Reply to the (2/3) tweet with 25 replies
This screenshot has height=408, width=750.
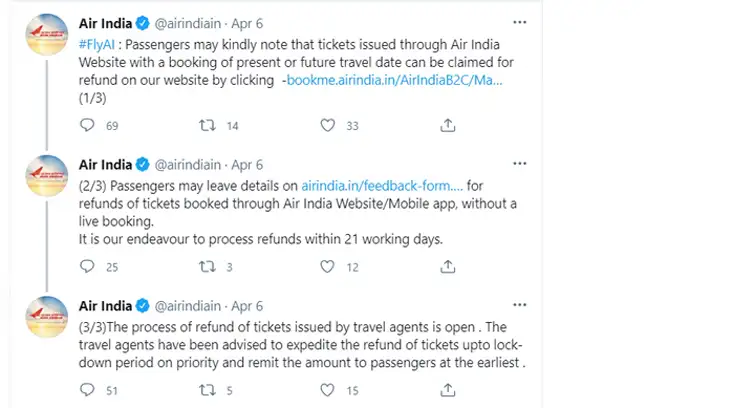(x=87, y=266)
